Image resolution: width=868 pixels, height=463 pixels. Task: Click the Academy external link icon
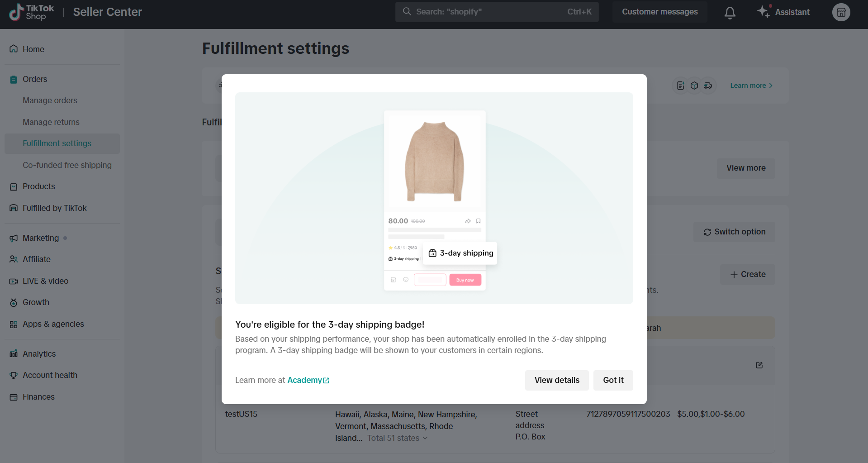326,381
